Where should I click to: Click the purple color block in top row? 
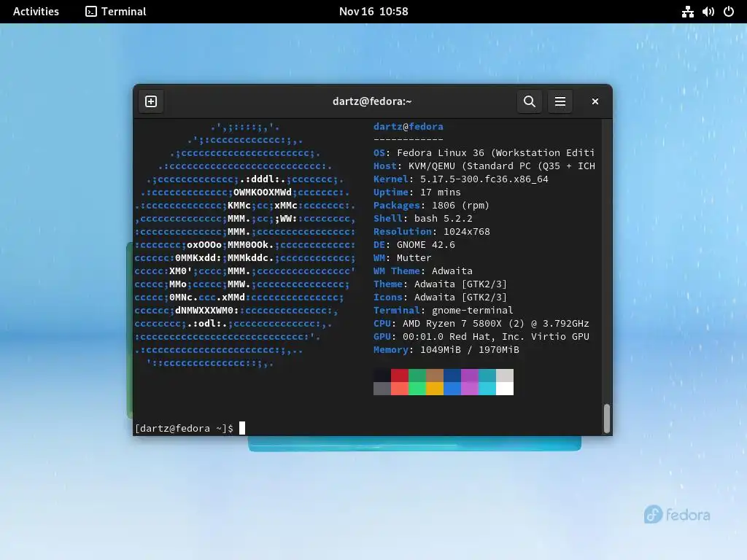470,376
